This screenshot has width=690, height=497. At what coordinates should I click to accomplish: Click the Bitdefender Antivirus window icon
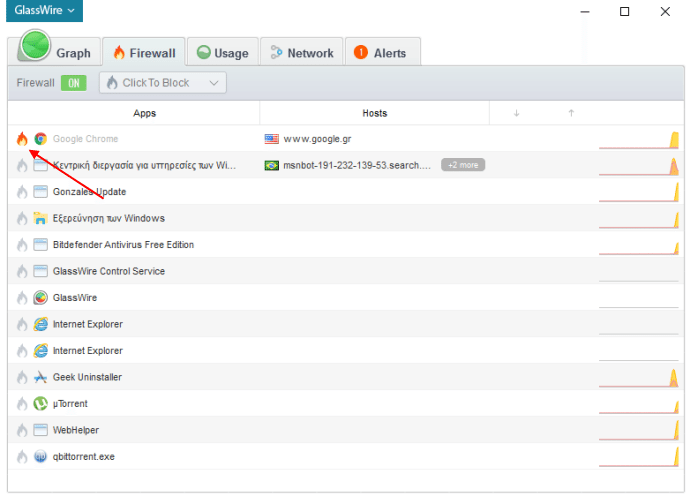point(40,245)
